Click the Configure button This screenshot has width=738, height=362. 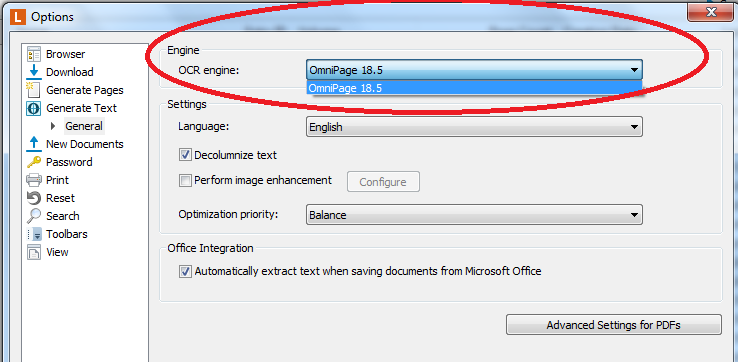pos(383,182)
